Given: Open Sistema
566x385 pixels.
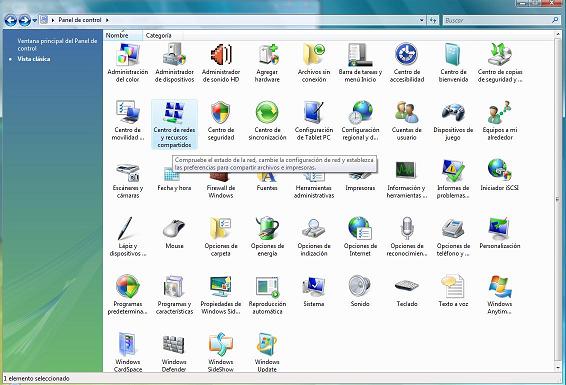Looking at the screenshot, I should 314,291.
